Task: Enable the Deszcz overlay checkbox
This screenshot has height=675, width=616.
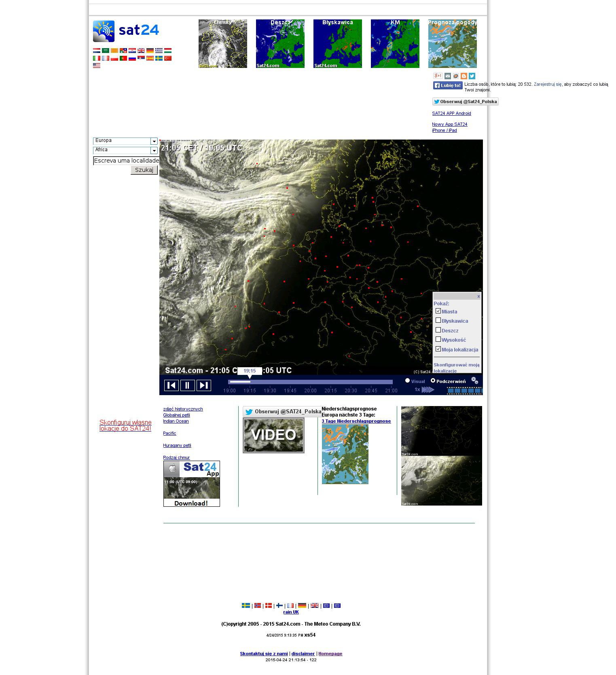Action: pyautogui.click(x=438, y=330)
